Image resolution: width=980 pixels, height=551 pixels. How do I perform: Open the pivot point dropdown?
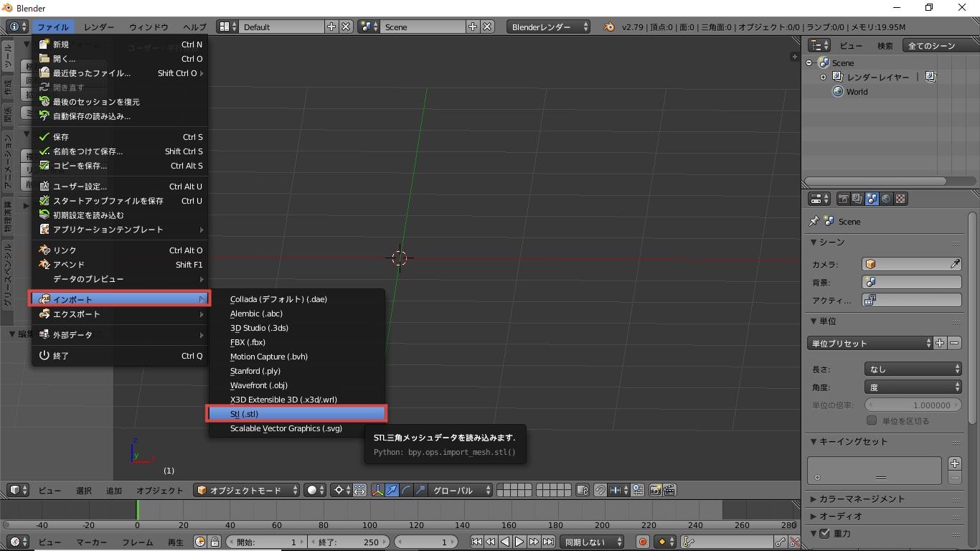tap(342, 490)
